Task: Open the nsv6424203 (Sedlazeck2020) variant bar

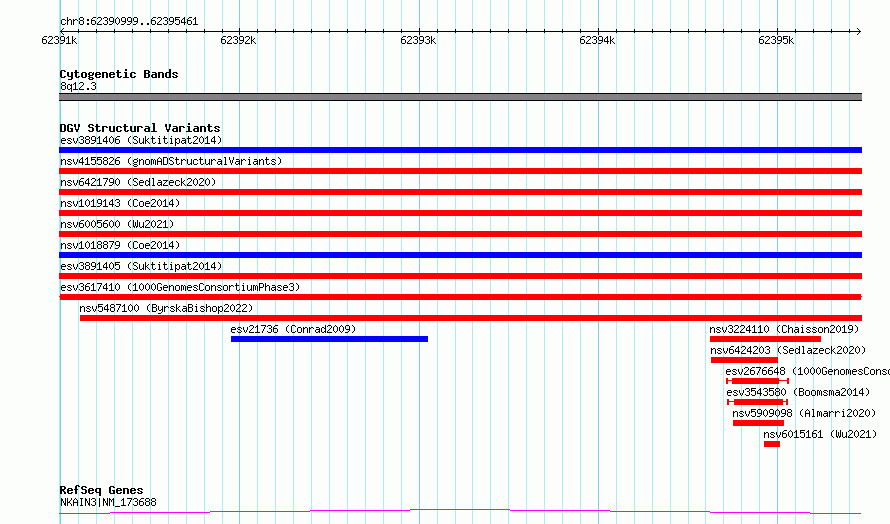Action: pyautogui.click(x=744, y=360)
